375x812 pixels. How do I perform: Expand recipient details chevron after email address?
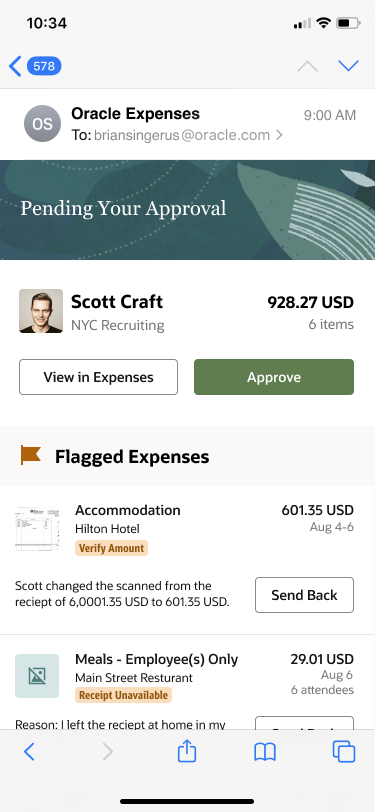click(x=279, y=136)
